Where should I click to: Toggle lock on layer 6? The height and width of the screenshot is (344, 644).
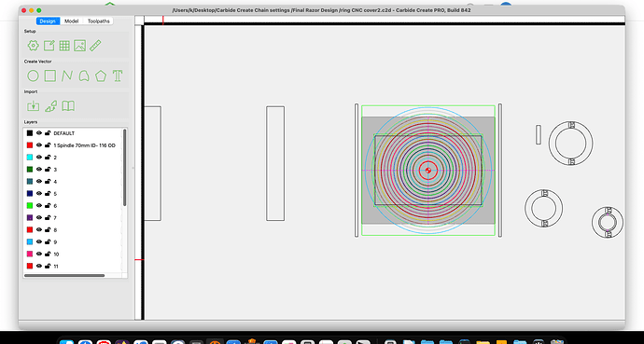point(48,205)
